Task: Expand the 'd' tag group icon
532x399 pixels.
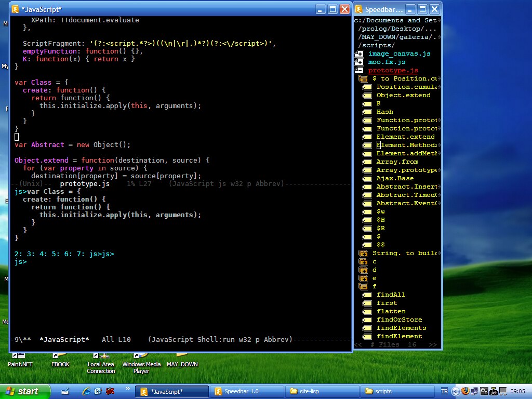Action: pos(363,270)
